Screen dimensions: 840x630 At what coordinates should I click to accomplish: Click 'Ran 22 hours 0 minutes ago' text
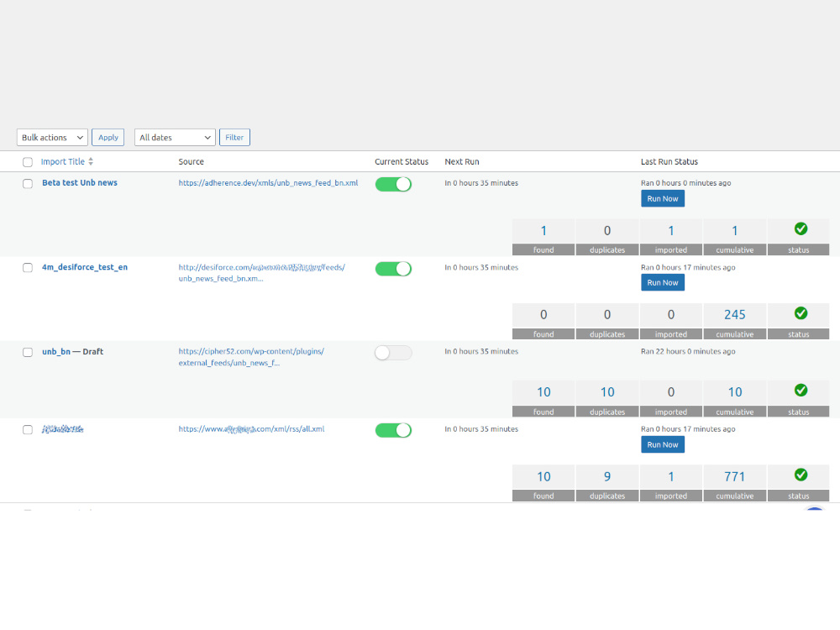coord(688,351)
